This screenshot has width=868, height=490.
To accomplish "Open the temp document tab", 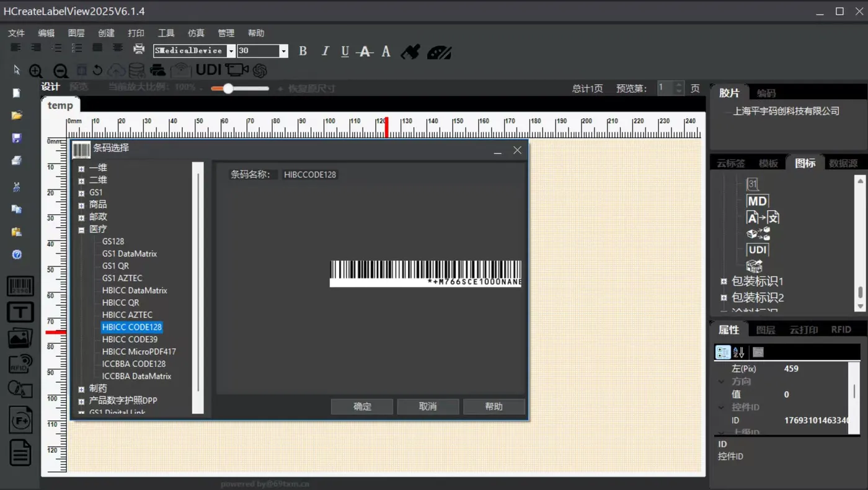I will coord(60,105).
